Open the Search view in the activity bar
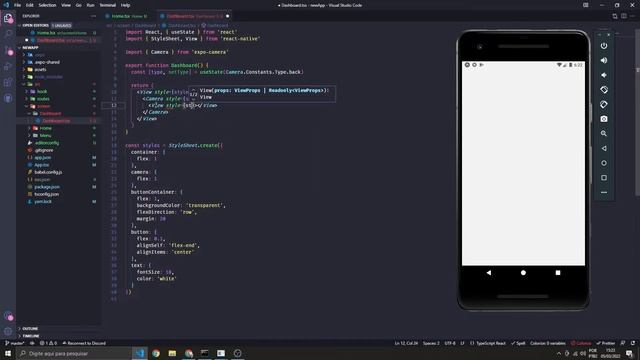The height and width of the screenshot is (360, 640). (x=8, y=34)
